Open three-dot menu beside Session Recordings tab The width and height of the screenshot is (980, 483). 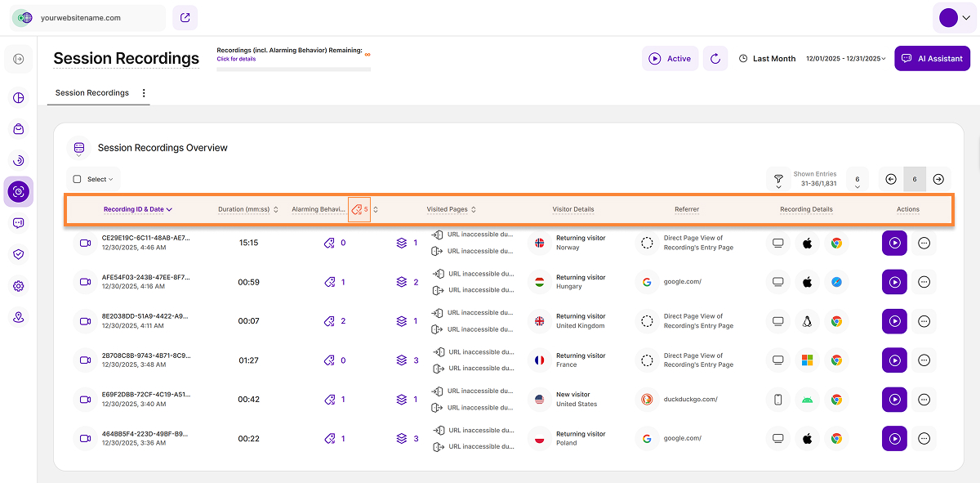(144, 93)
